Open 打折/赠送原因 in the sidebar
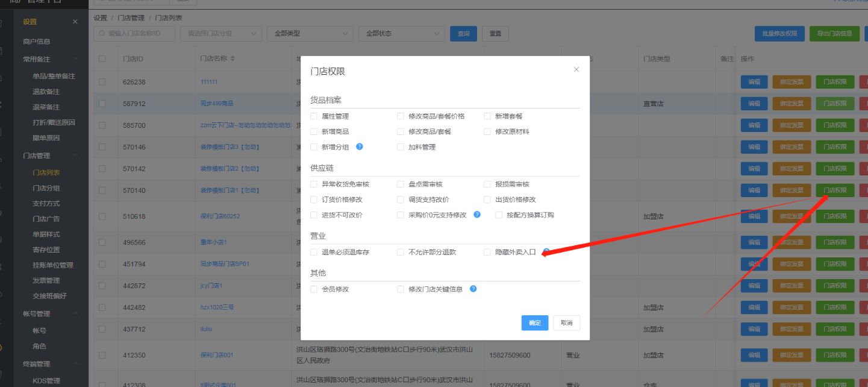The height and width of the screenshot is (387, 868). click(x=54, y=122)
